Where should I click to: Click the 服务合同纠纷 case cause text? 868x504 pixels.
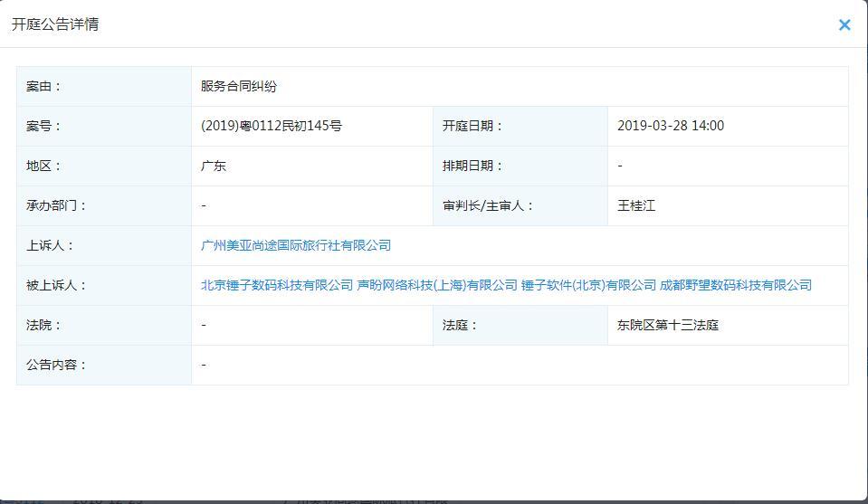(239, 86)
